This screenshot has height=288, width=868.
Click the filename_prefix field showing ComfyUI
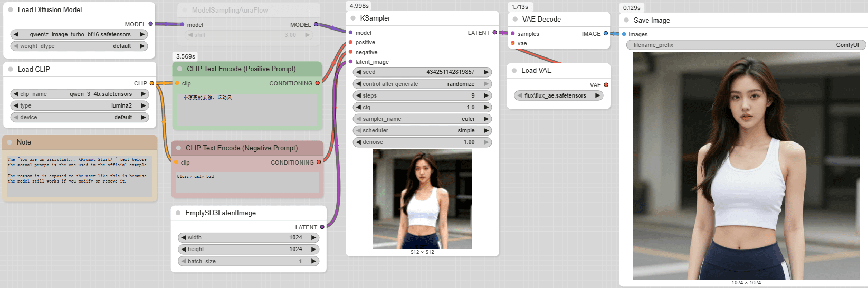tap(746, 45)
